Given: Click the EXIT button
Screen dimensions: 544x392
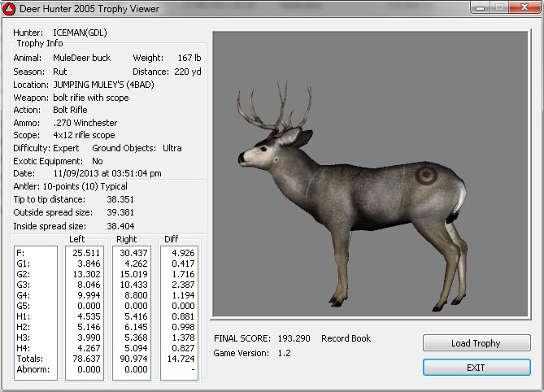Looking at the screenshot, I should pyautogui.click(x=476, y=368).
